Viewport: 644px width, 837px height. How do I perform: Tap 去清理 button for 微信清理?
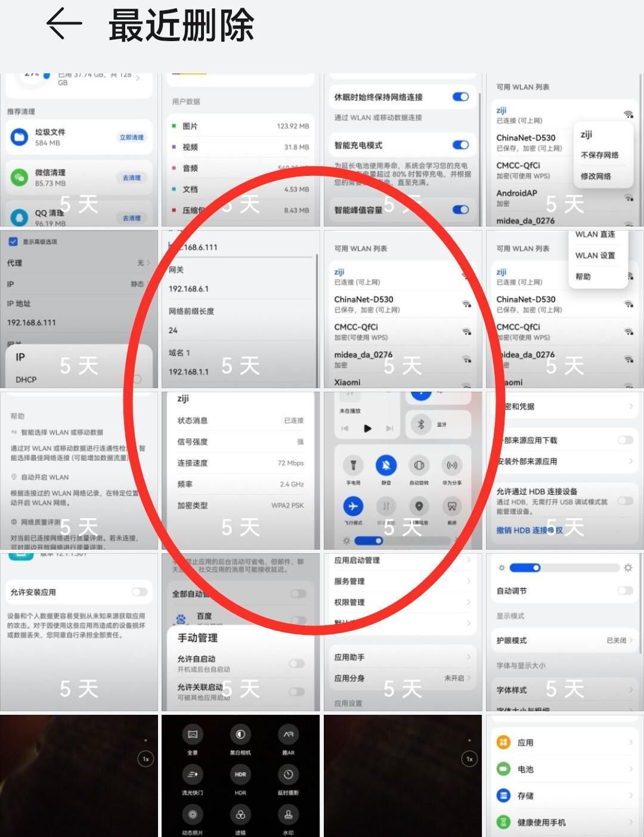[132, 178]
